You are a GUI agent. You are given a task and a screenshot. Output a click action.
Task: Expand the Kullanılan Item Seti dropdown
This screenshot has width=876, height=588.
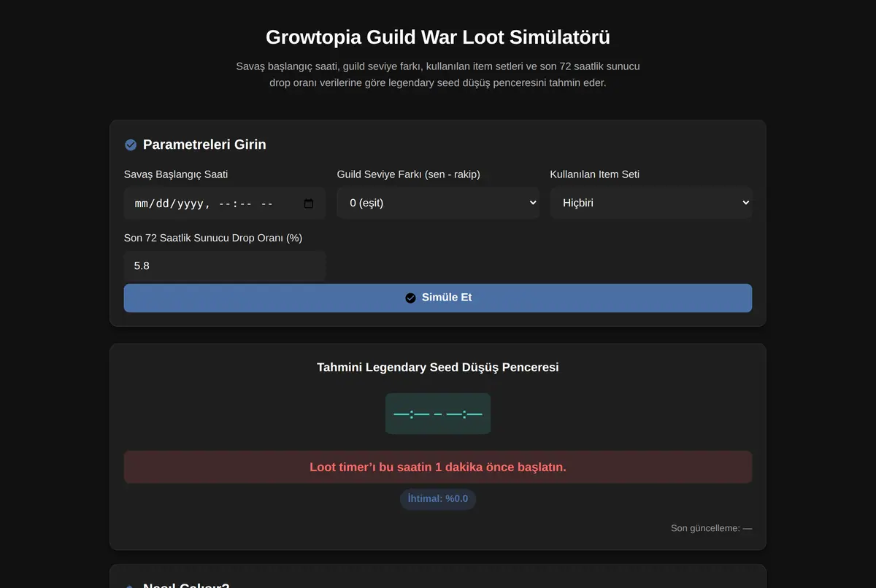[x=651, y=203]
